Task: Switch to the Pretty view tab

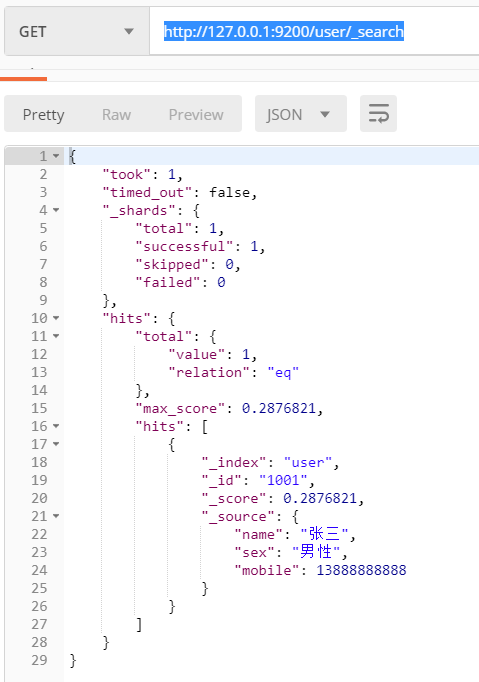Action: (x=44, y=114)
